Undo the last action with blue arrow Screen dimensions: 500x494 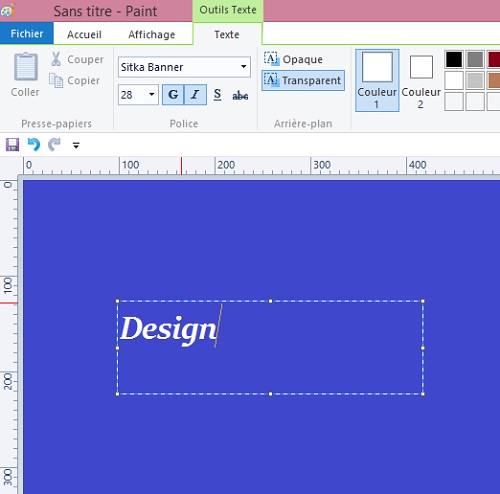pyautogui.click(x=34, y=145)
